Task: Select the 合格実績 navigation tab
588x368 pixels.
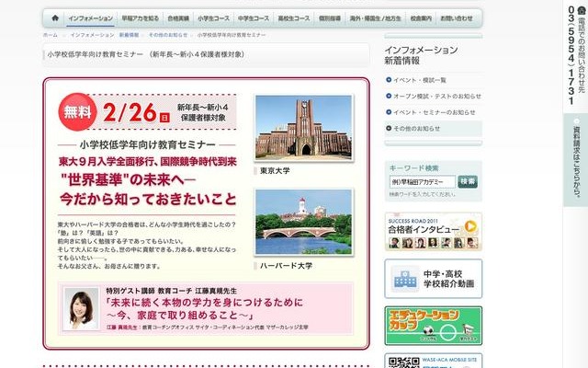Action: click(178, 18)
